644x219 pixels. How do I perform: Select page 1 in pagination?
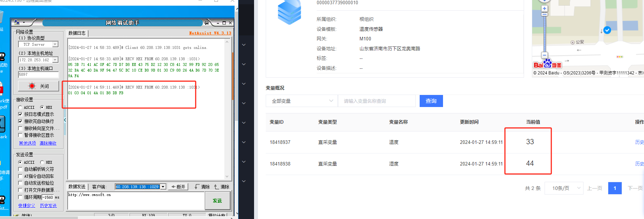615,188
